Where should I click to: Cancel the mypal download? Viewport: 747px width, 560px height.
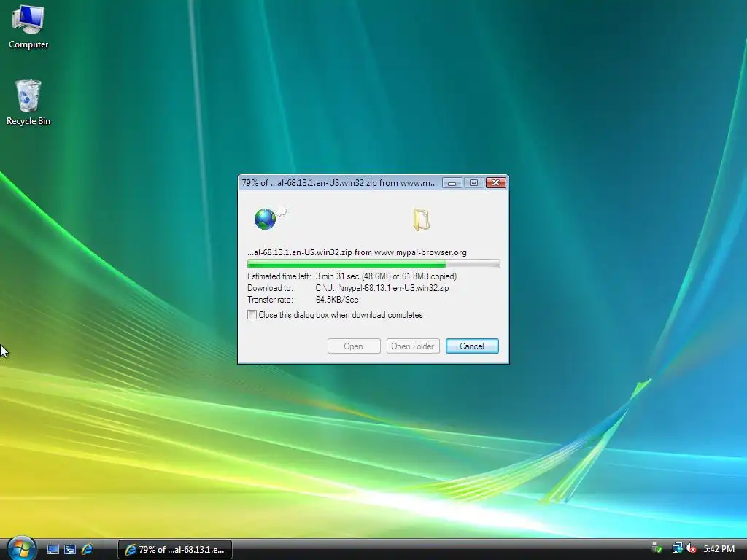[472, 346]
